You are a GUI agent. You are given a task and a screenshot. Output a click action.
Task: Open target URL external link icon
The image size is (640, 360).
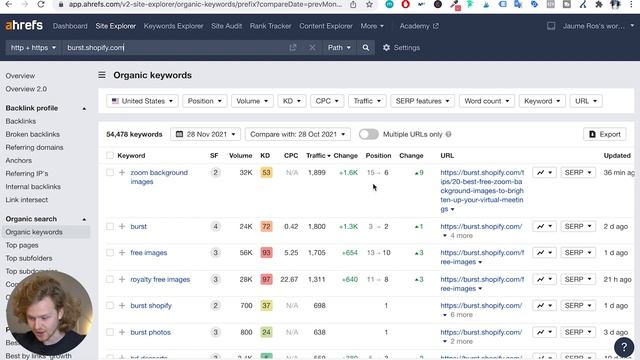click(x=293, y=48)
